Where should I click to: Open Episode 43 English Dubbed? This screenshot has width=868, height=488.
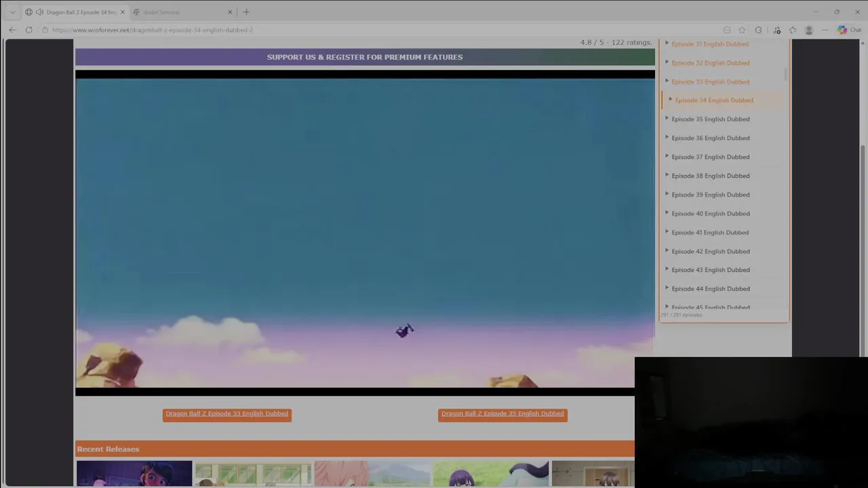pos(710,270)
